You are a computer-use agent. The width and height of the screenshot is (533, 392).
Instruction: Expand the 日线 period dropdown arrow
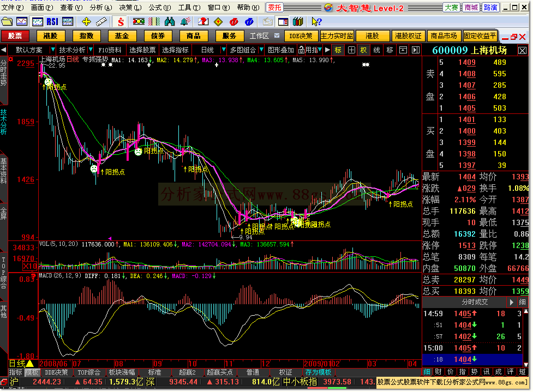click(x=224, y=50)
